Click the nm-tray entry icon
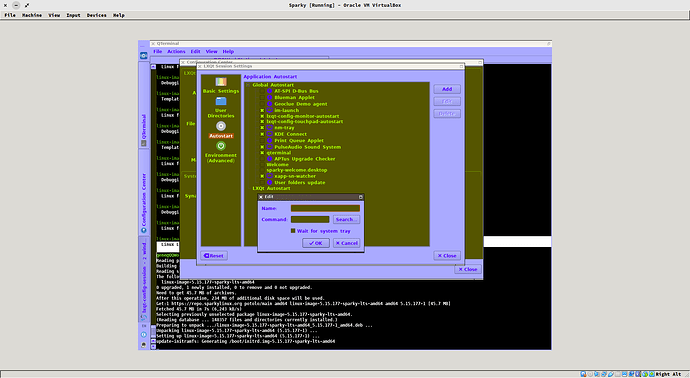The height and width of the screenshot is (378, 690). click(270, 128)
